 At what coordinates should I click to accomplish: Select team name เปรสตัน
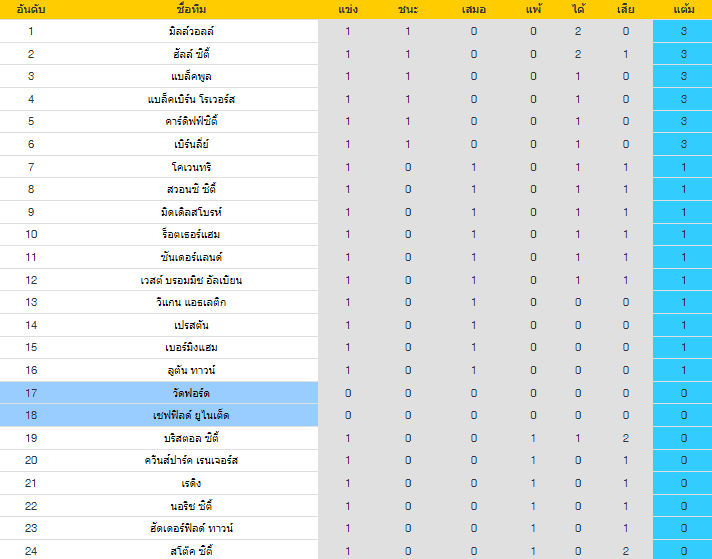[191, 325]
